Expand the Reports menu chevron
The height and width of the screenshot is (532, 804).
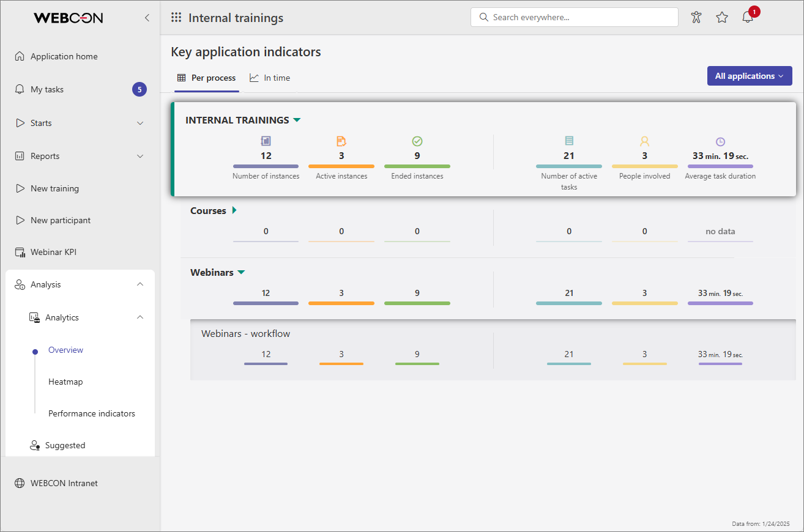pos(140,156)
